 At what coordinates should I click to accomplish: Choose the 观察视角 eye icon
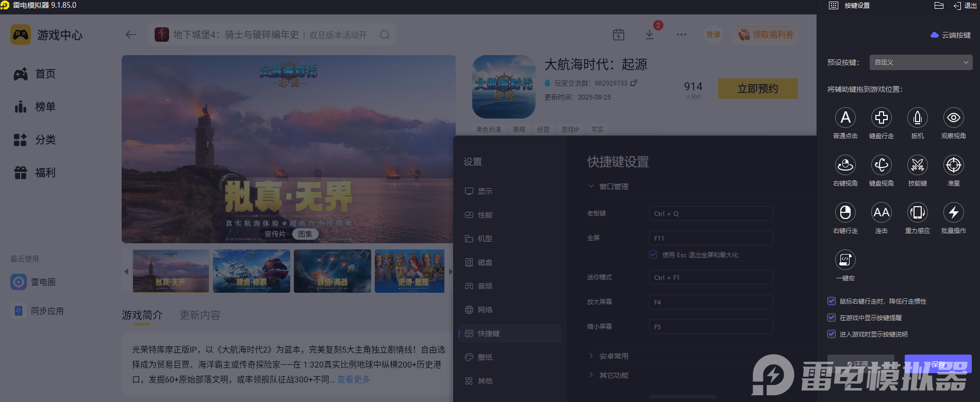click(x=953, y=118)
